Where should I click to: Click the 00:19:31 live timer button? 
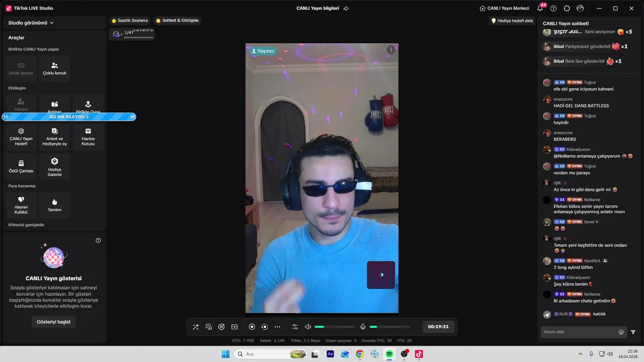point(438,327)
